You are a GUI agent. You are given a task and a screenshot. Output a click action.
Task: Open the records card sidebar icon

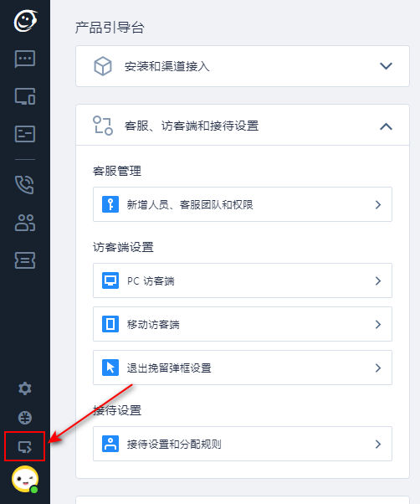coord(25,134)
